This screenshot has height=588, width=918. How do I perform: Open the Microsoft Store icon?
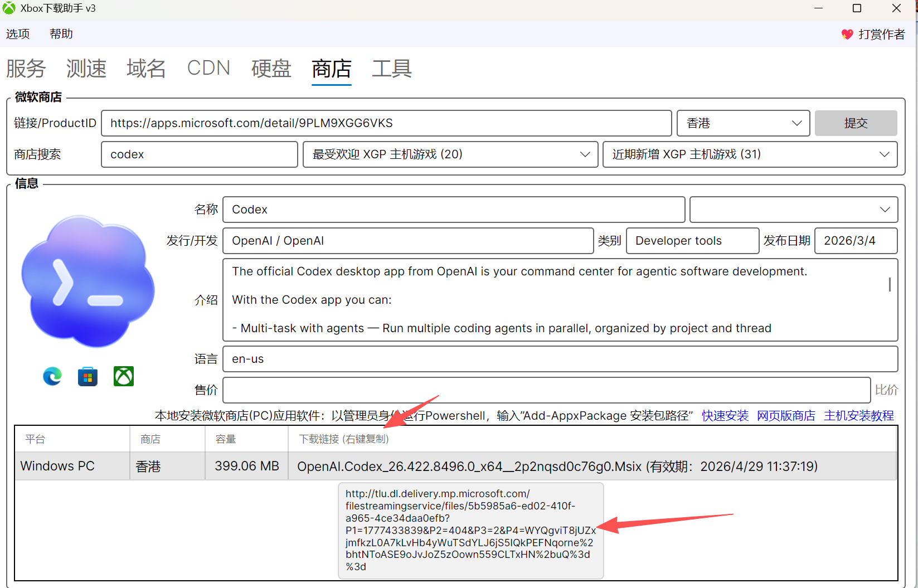coord(88,377)
